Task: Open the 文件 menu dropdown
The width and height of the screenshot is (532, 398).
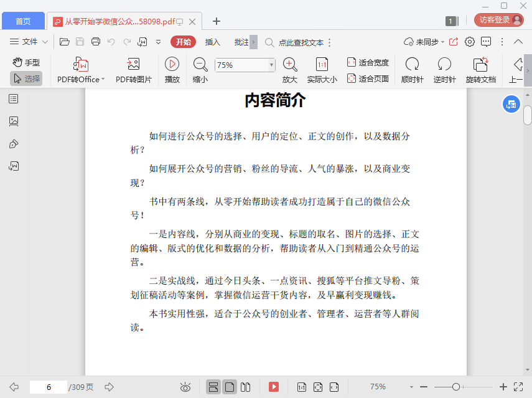Action: [29, 42]
